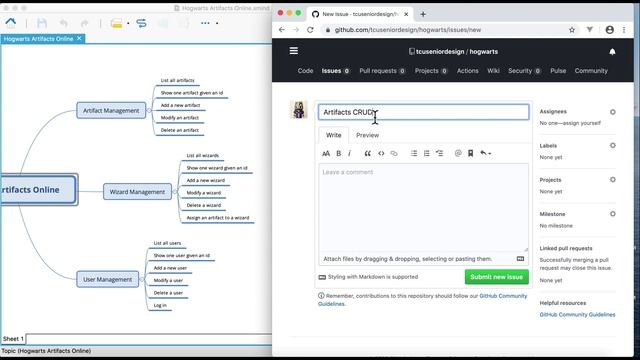The image size is (640, 360).
Task: Toggle bold formatting in the editor
Action: pos(338,153)
